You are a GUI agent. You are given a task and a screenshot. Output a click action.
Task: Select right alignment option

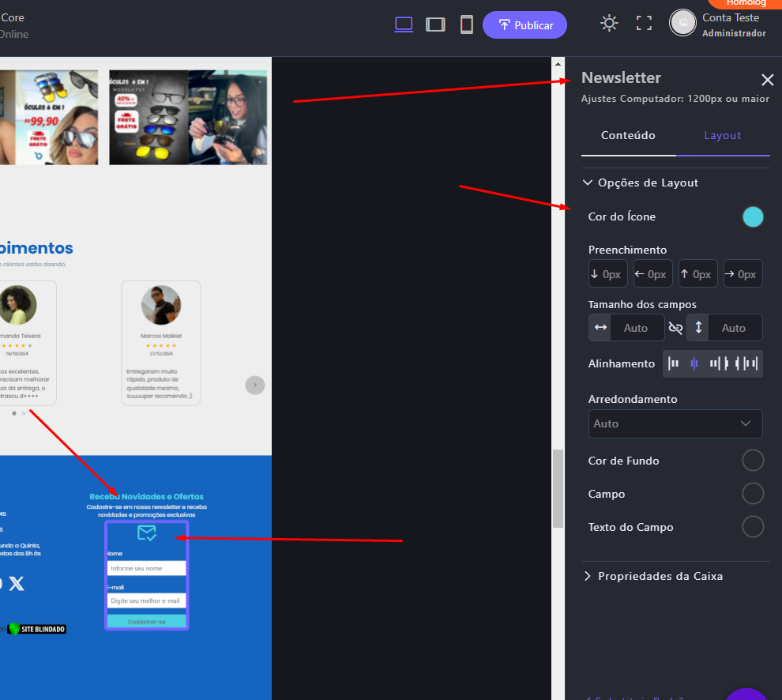(715, 363)
